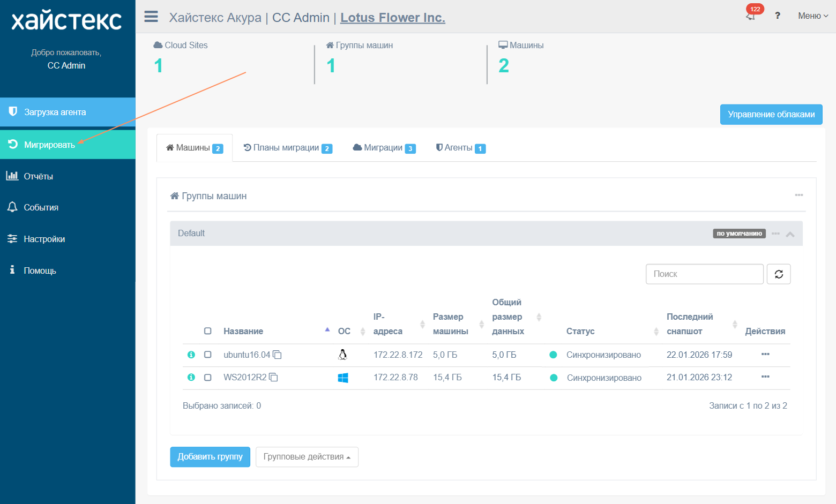Tick the WS2012R2 row checkbox
This screenshot has width=836, height=504.
pyautogui.click(x=208, y=377)
